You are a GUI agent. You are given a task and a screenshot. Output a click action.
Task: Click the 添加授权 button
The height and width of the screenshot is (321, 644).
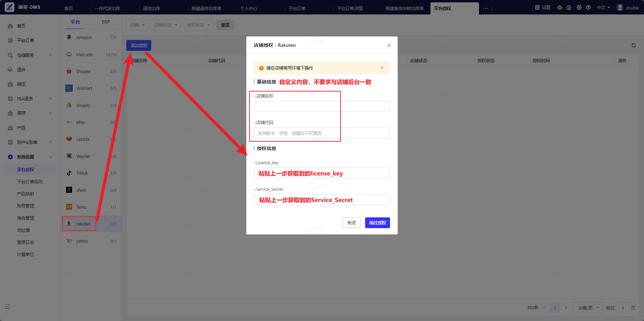139,45
